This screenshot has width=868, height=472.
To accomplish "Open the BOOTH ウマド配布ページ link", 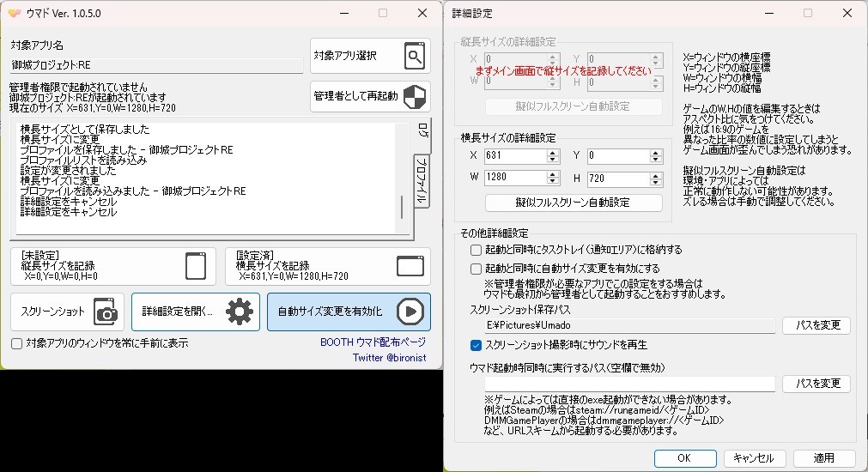I will [373, 342].
